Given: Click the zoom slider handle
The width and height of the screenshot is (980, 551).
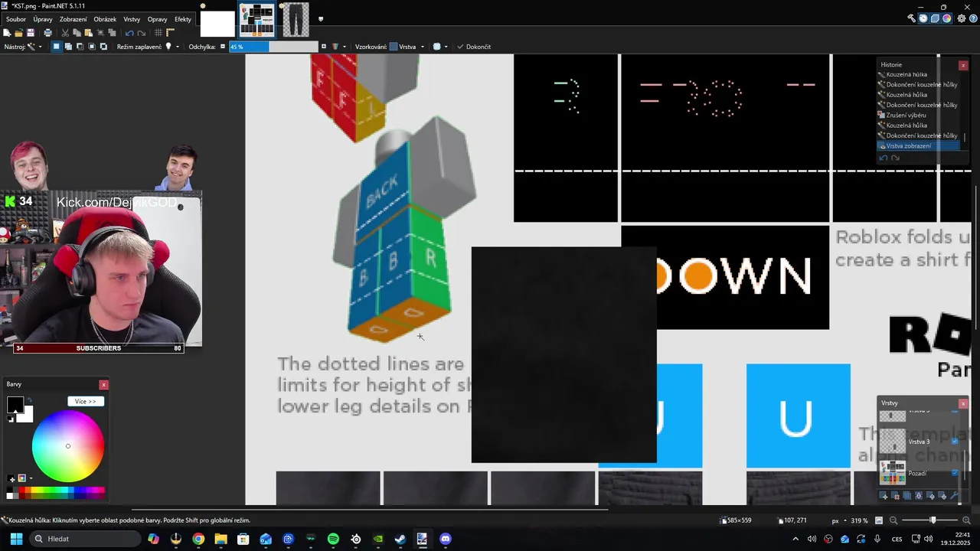Looking at the screenshot, I should click(x=933, y=520).
